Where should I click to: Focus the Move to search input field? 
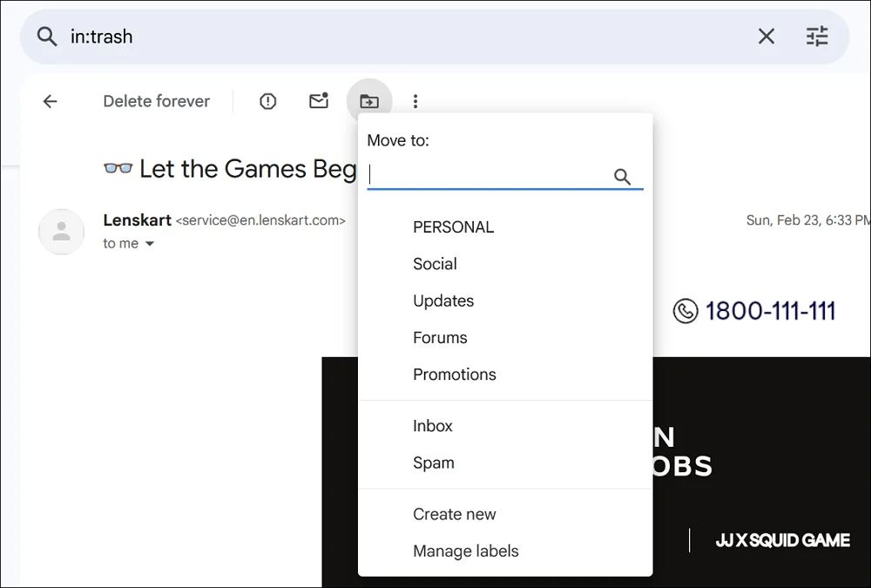pos(488,176)
